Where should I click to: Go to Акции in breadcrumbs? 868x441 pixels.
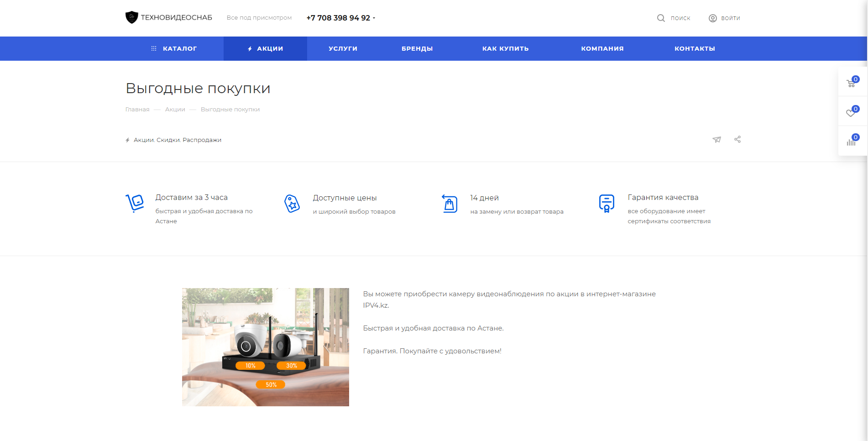[175, 110]
